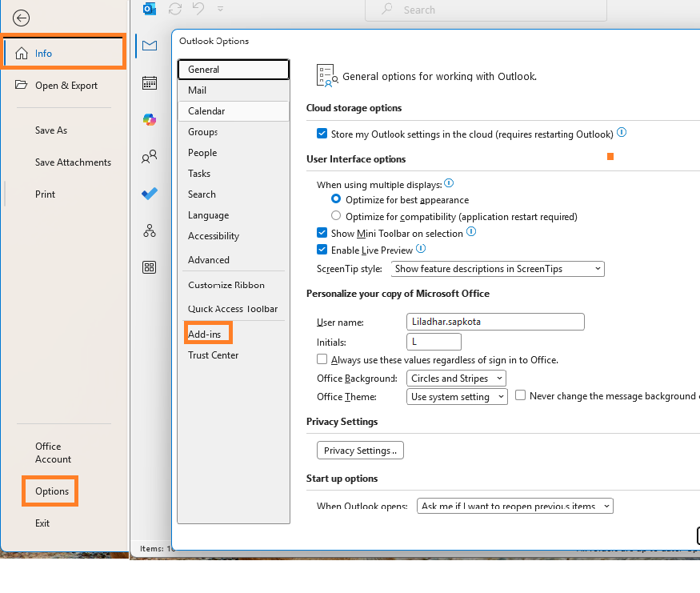
Task: Open the Office Background dropdown
Action: (x=456, y=379)
